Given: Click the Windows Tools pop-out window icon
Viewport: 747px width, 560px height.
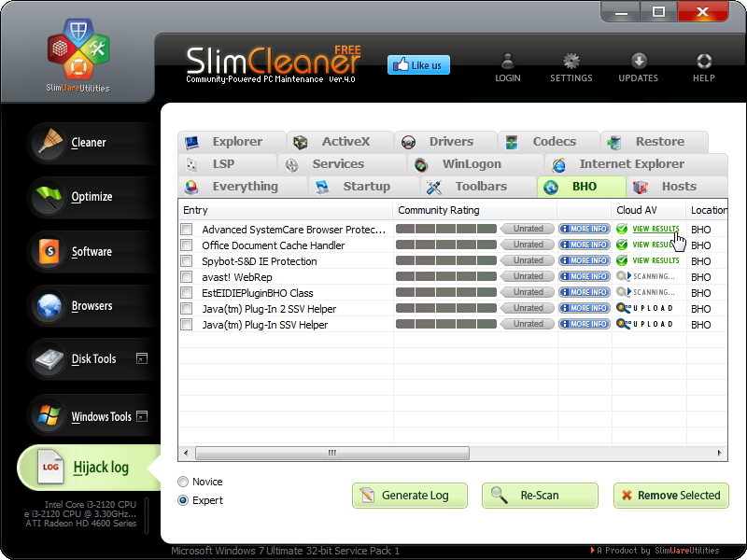Looking at the screenshot, I should [x=142, y=416].
